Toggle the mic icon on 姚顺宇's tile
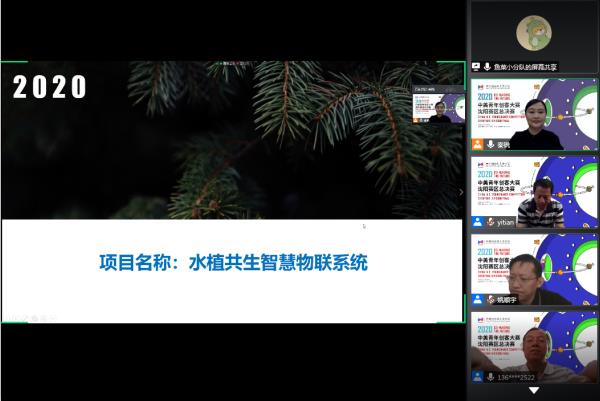This screenshot has height=401, width=600. (x=488, y=299)
